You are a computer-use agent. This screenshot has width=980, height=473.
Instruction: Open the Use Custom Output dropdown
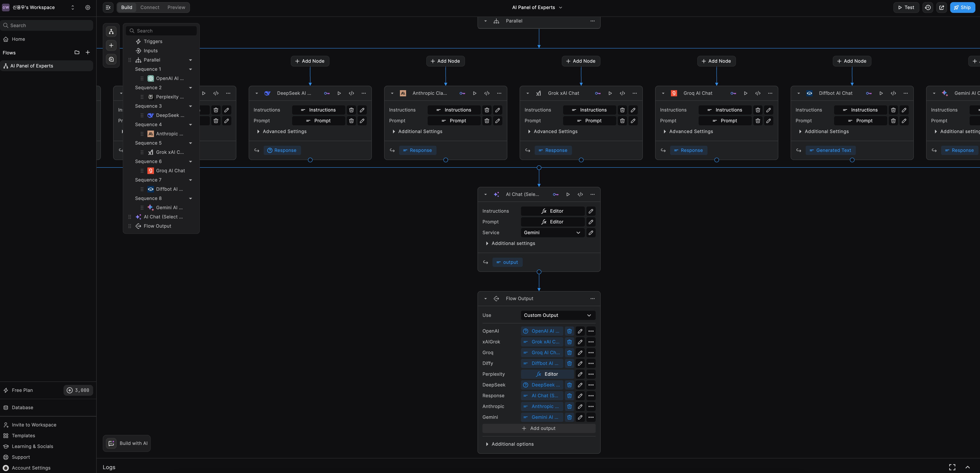pyautogui.click(x=557, y=315)
